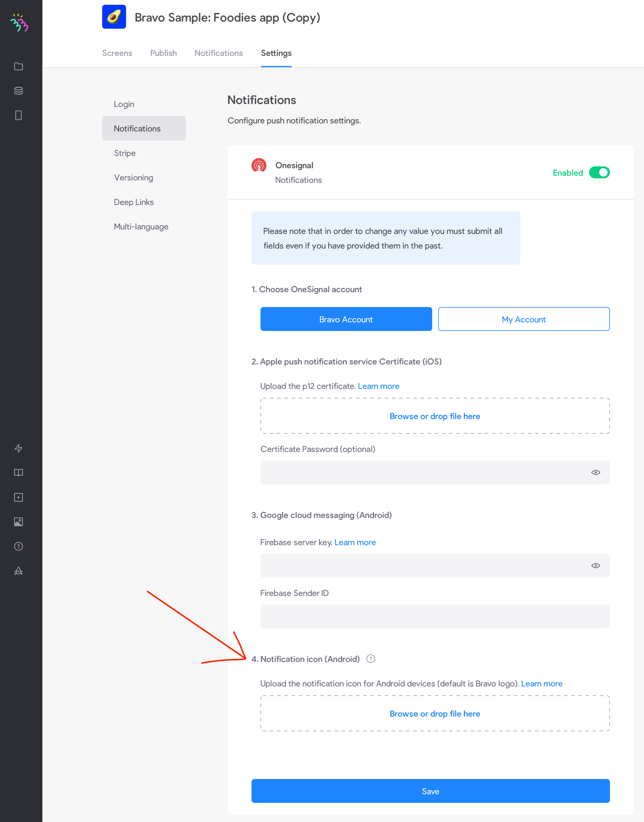Click the rocket icon in the sidebar
Screen dimensions: 644x822
pyautogui.click(x=19, y=571)
